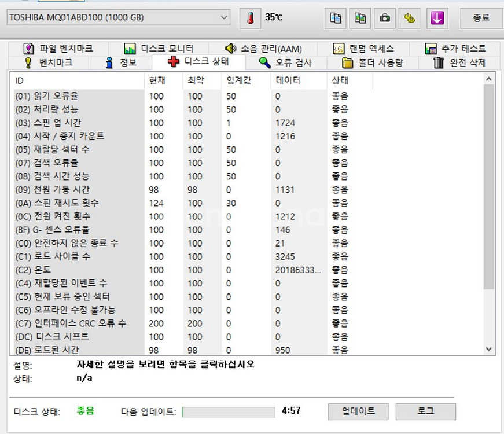The image size is (504, 434).
Task: Open the 추가 테스트 tab
Action: 455,49
